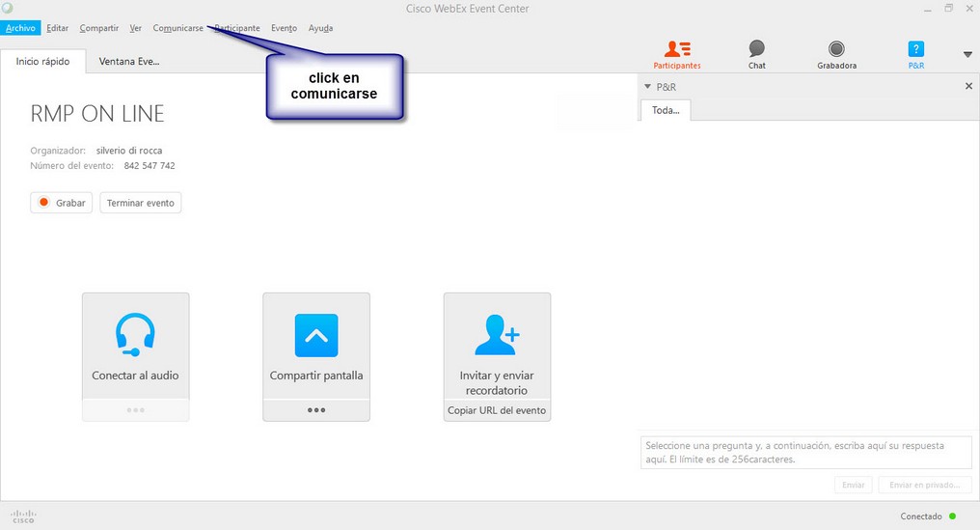Open the Ver menu
Image resolution: width=980 pixels, height=530 pixels.
click(x=136, y=28)
